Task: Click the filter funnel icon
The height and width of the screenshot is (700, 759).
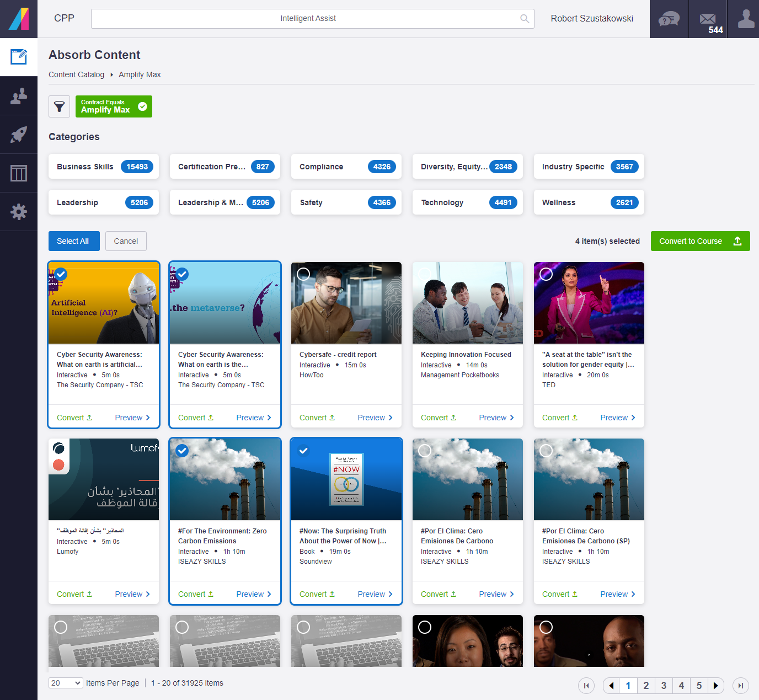Action: click(59, 106)
